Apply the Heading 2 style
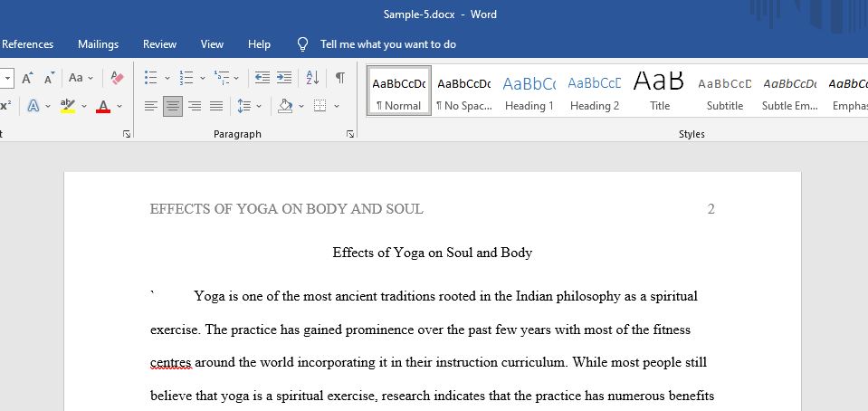 point(595,91)
